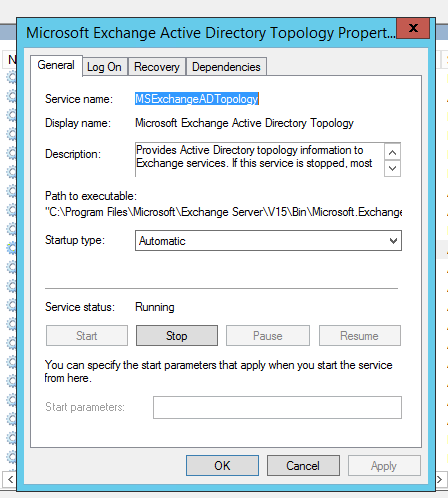Click the Display name value text
The width and height of the screenshot is (448, 498).
pos(244,123)
